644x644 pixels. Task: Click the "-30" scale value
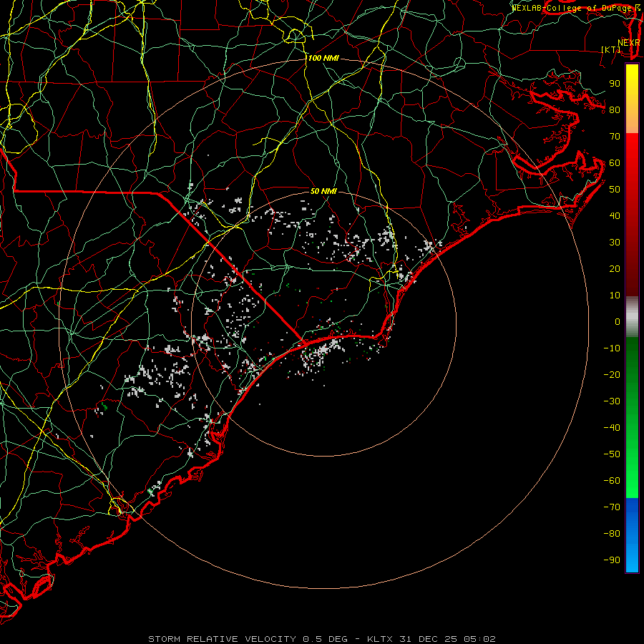click(612, 401)
